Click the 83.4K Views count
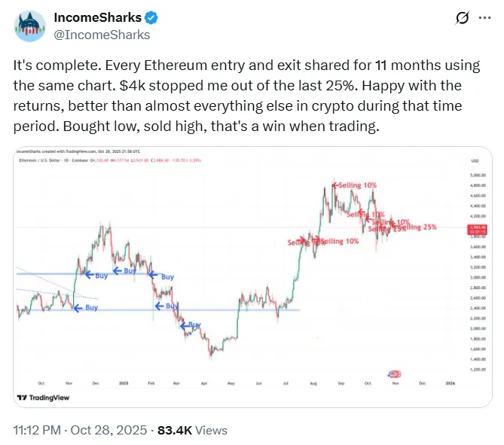 click(x=191, y=430)
